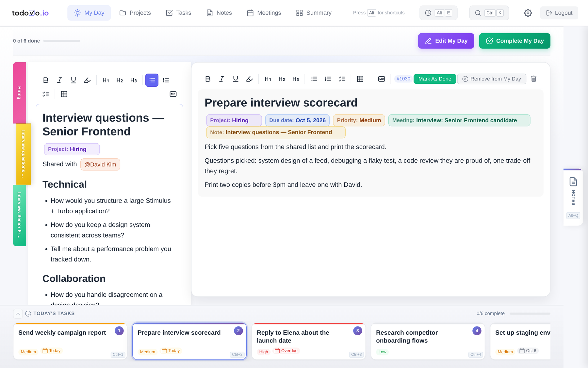Open settings with the gear icon
Screen dimensions: 588x368
pyautogui.click(x=528, y=13)
